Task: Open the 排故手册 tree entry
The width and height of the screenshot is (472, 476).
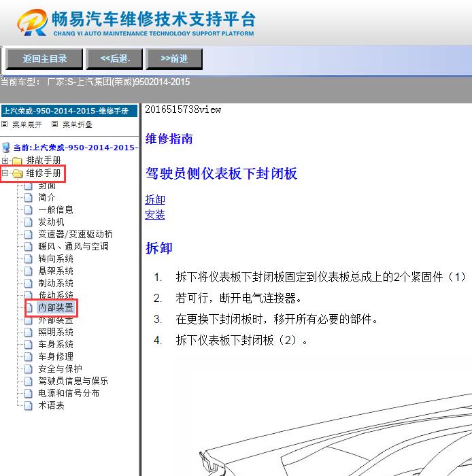Action: coord(44,160)
